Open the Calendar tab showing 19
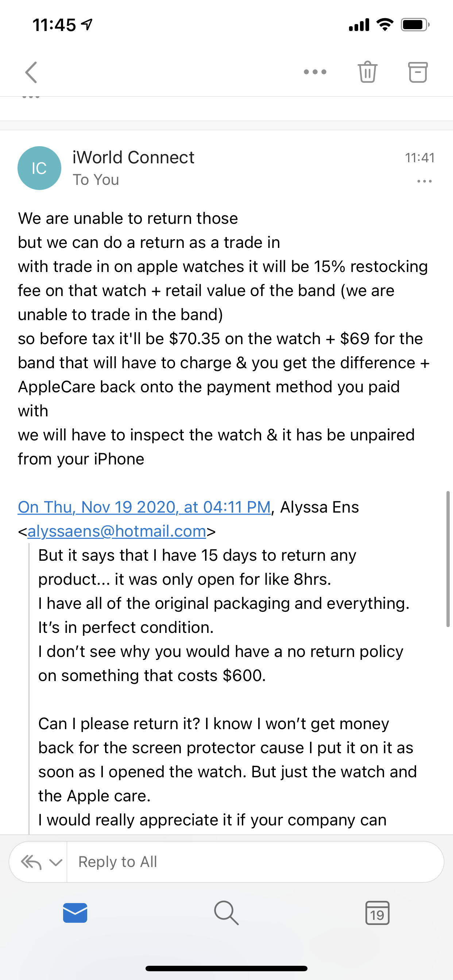Screen dimensions: 453x980 click(x=377, y=913)
